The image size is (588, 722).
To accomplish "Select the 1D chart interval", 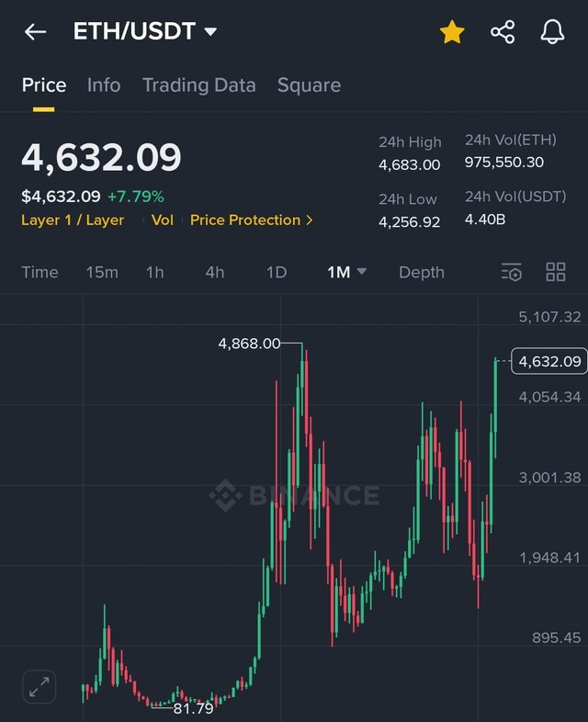I will tap(277, 272).
